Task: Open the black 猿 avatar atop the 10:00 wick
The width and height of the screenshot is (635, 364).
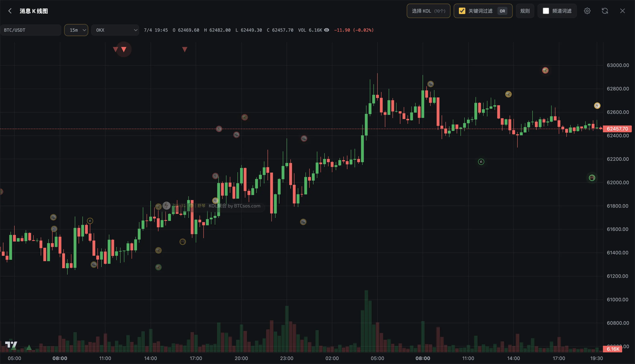Action: point(90,221)
